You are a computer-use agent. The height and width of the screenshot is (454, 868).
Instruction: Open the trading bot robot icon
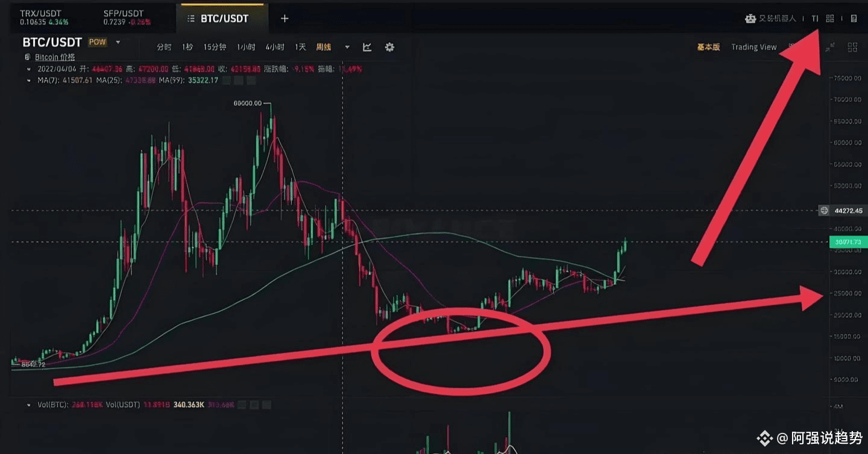750,19
